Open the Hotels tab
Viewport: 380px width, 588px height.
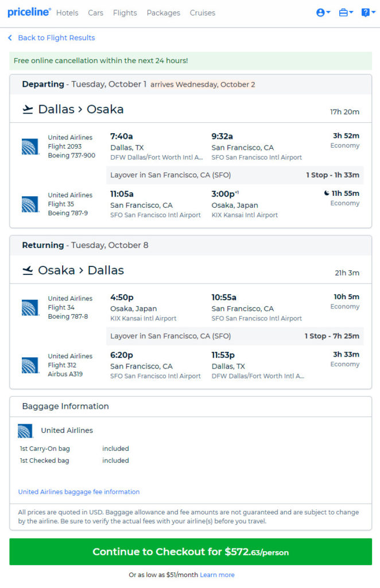coord(67,13)
